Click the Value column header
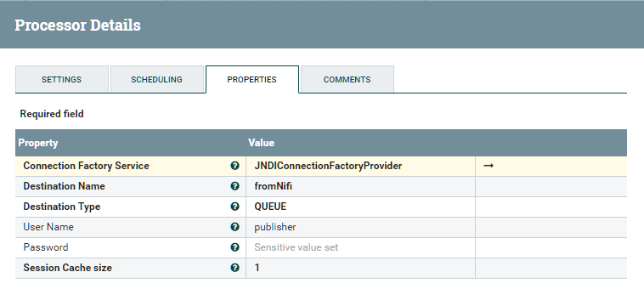This screenshot has height=306, width=644. (261, 143)
